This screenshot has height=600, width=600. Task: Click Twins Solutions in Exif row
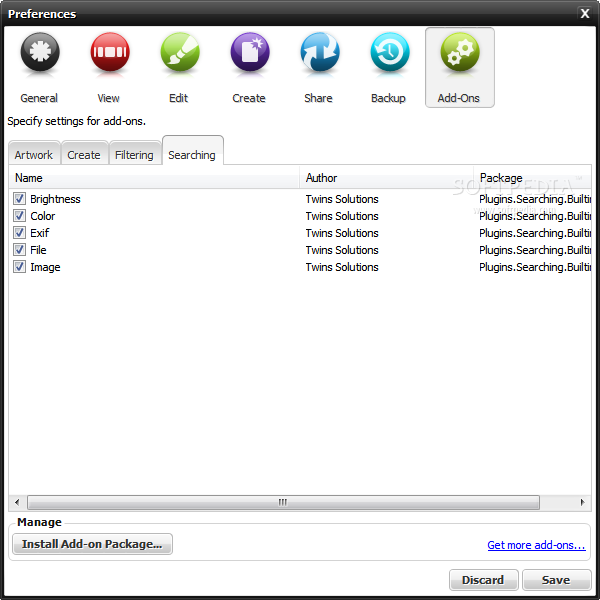point(342,233)
